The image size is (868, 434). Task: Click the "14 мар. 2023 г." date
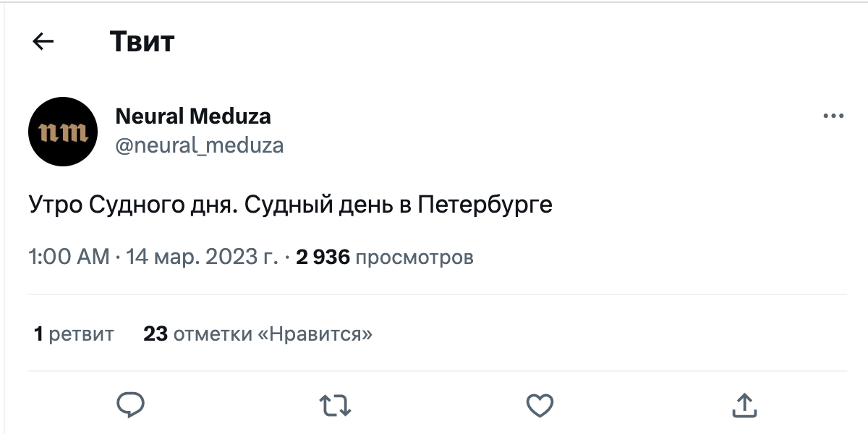click(202, 257)
